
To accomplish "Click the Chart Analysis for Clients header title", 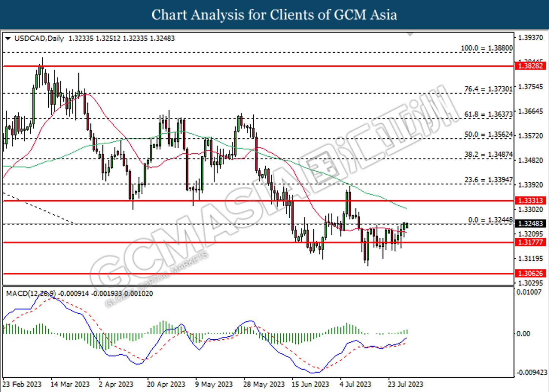I will click(274, 15).
